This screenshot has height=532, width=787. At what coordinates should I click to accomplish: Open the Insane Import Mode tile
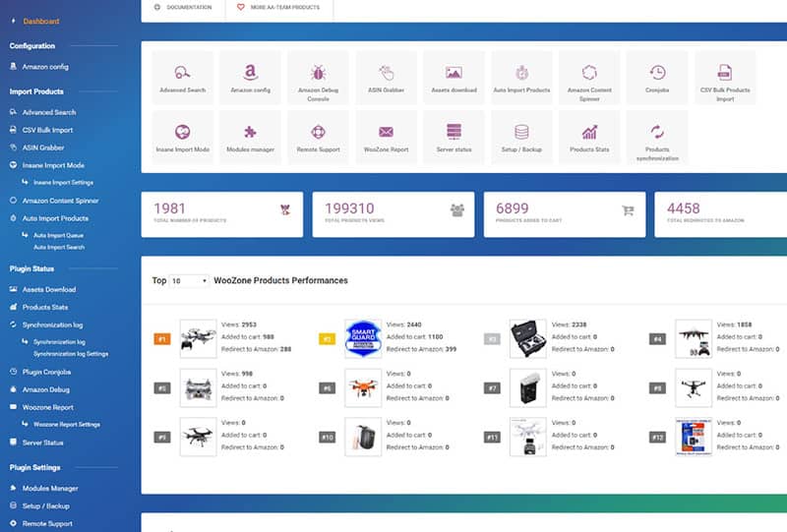pos(182,137)
